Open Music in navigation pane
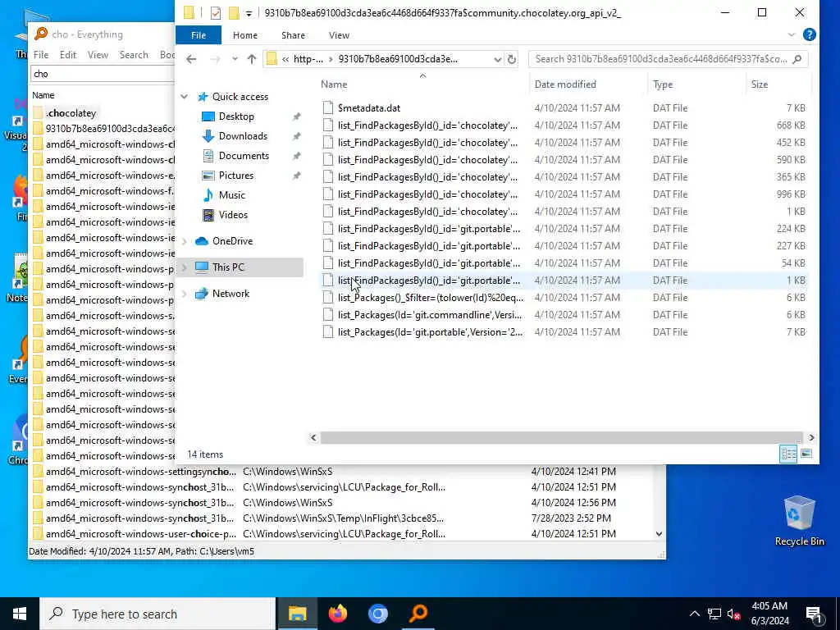Viewport: 840px width, 630px height. [231, 195]
